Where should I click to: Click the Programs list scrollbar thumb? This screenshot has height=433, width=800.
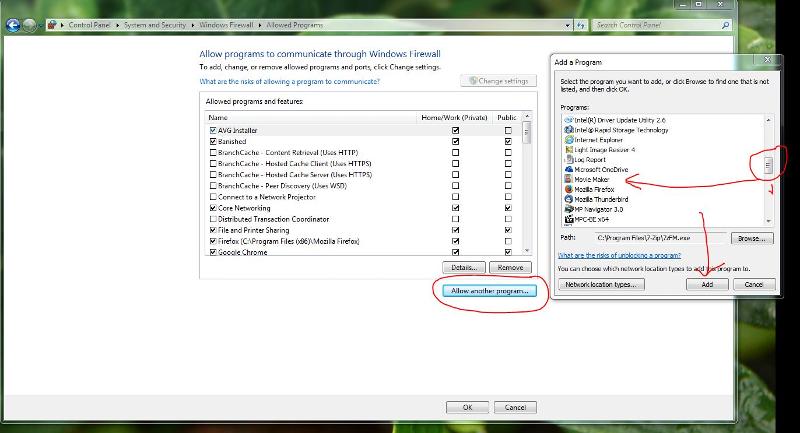(768, 165)
